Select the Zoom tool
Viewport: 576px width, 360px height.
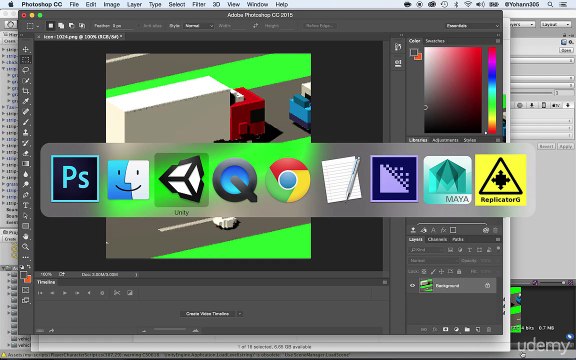(25, 247)
